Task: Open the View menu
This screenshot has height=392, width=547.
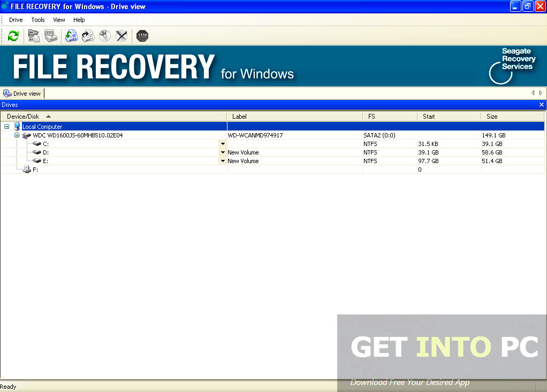Action: [x=59, y=20]
